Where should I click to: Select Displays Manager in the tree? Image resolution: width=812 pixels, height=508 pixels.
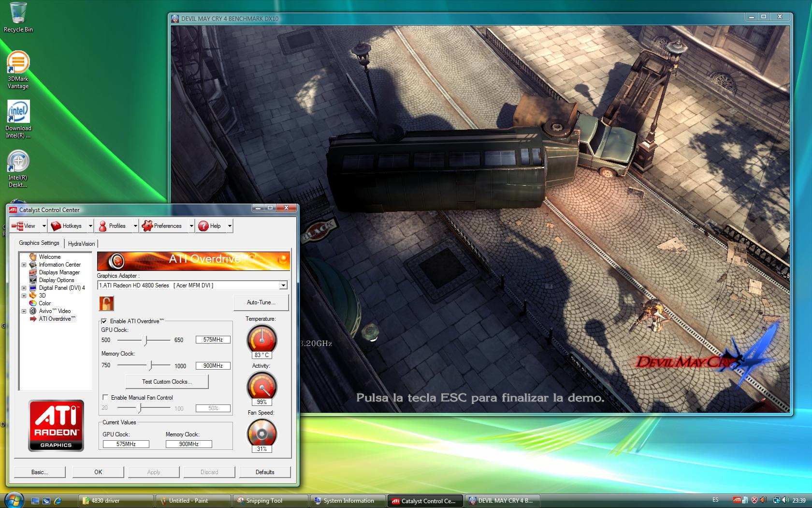[59, 272]
